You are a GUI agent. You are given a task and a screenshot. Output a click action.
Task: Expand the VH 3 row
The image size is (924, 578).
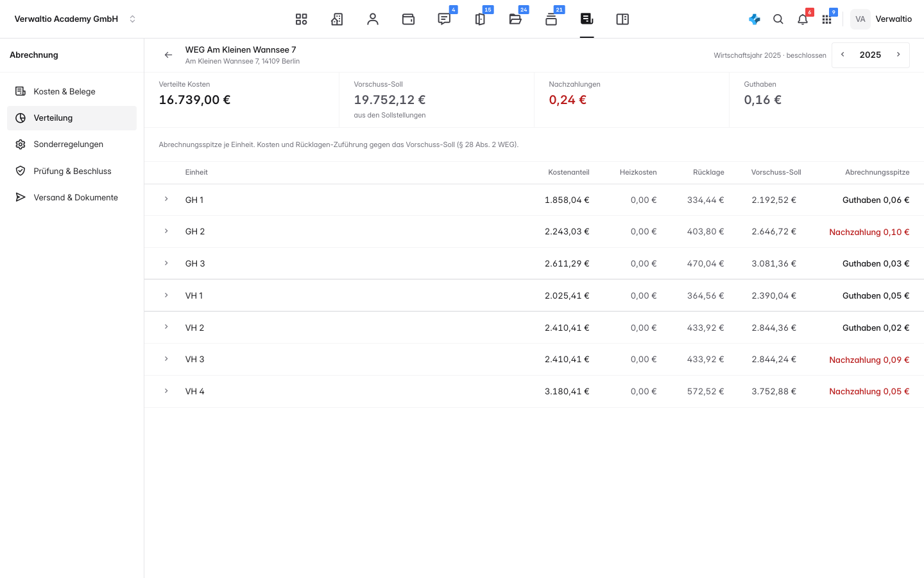[166, 359]
